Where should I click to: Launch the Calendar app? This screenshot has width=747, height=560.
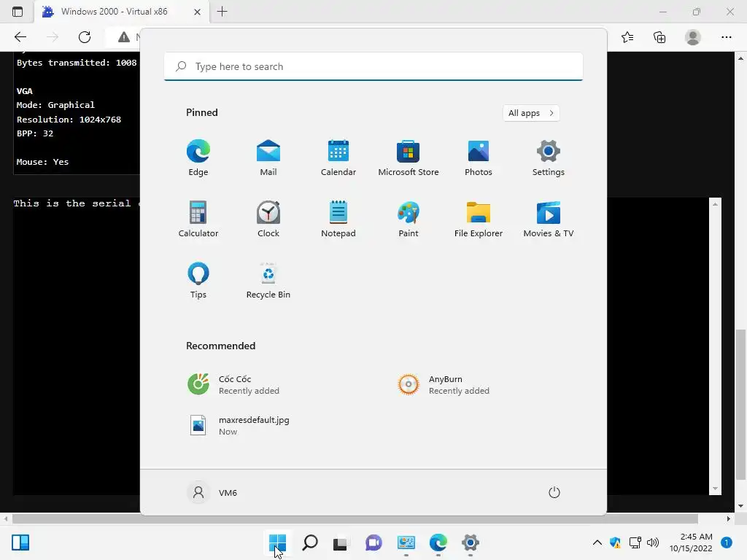point(338,157)
